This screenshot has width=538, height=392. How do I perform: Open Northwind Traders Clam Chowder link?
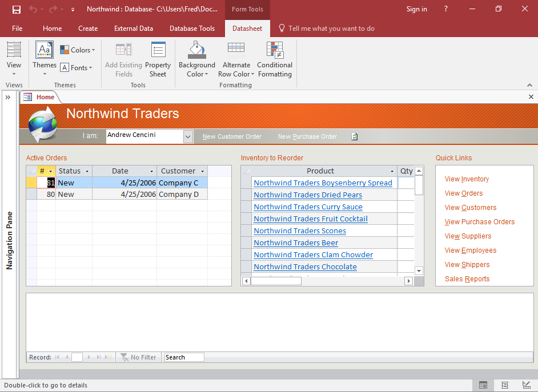313,255
